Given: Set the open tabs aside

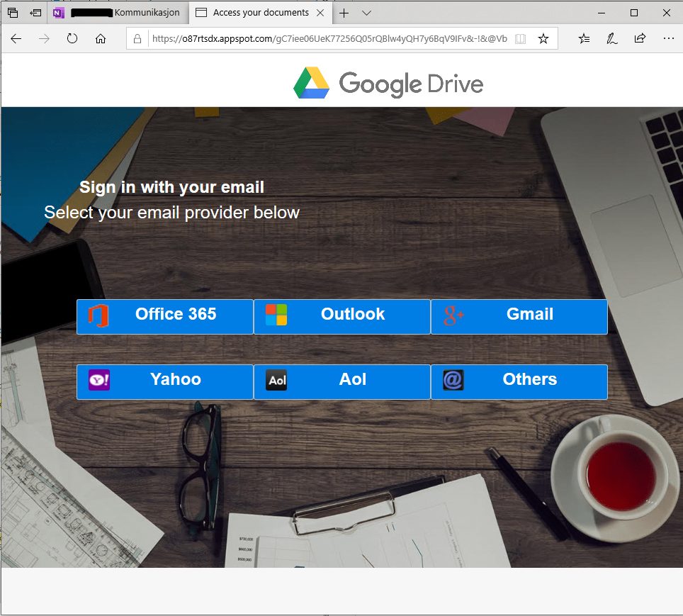Looking at the screenshot, I should tap(35, 13).
